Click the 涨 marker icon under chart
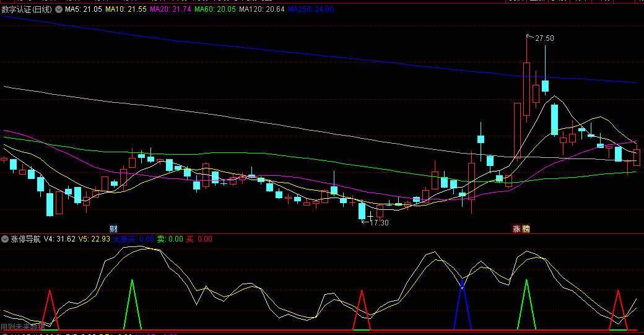The height and width of the screenshot is (335, 644). (x=516, y=229)
